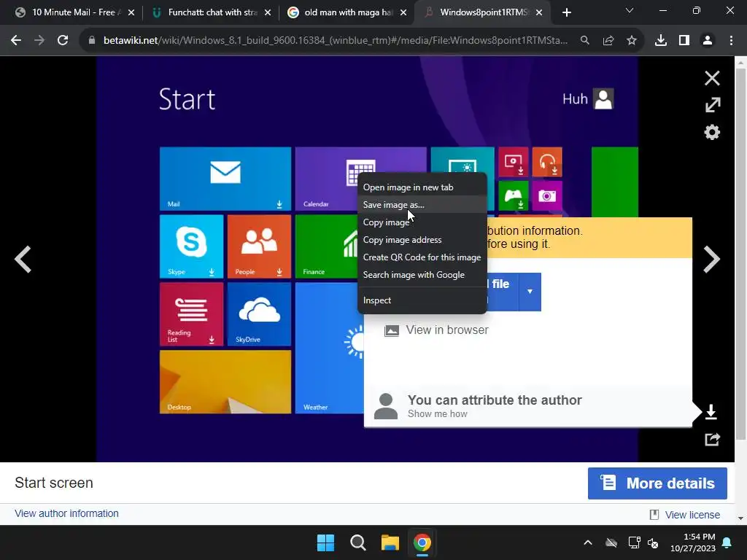Image resolution: width=747 pixels, height=560 pixels.
Task: Click the Start screen image Mail tile
Action: pyautogui.click(x=225, y=179)
